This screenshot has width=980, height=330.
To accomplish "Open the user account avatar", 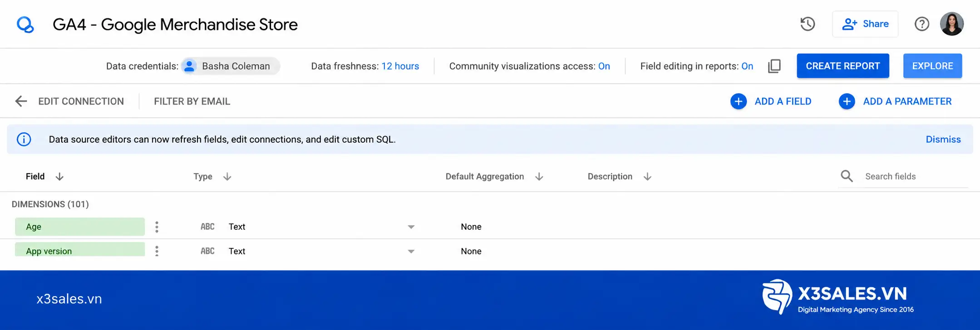I will pyautogui.click(x=951, y=24).
